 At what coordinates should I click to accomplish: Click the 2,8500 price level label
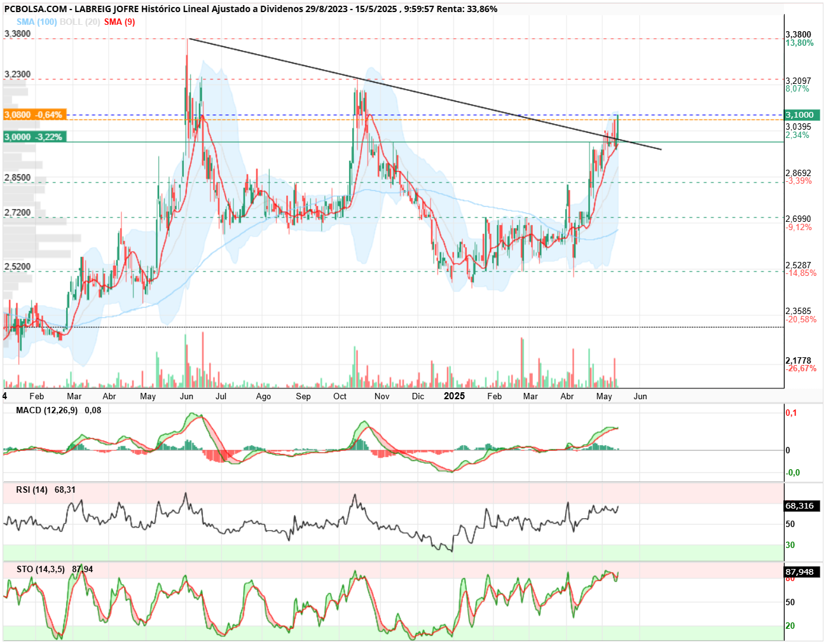(17, 177)
